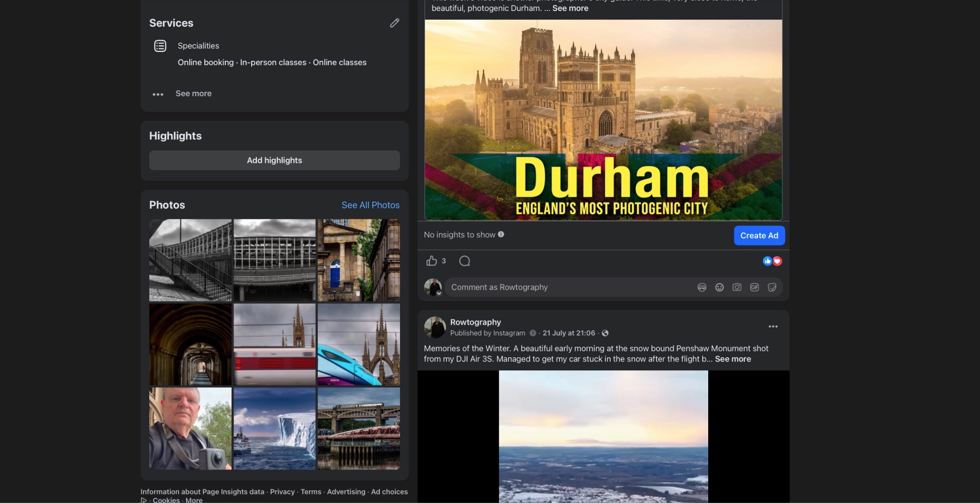Open the monochrome car park photo
Screen dimensions: 980x503
[x=275, y=260]
